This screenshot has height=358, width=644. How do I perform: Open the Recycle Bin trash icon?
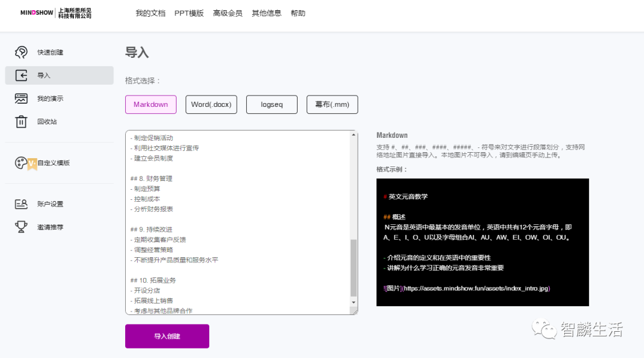21,122
